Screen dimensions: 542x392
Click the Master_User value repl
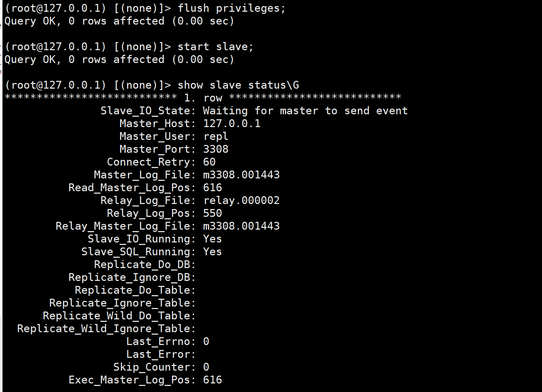(215, 136)
